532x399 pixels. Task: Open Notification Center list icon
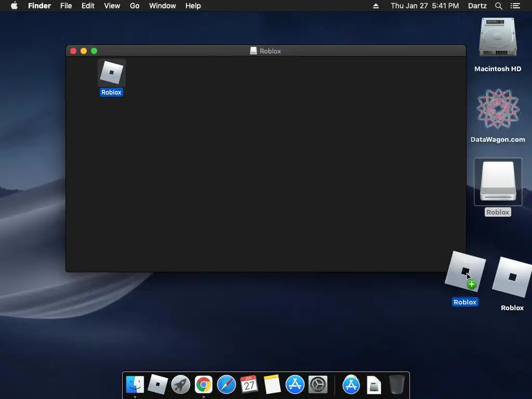coord(515,6)
